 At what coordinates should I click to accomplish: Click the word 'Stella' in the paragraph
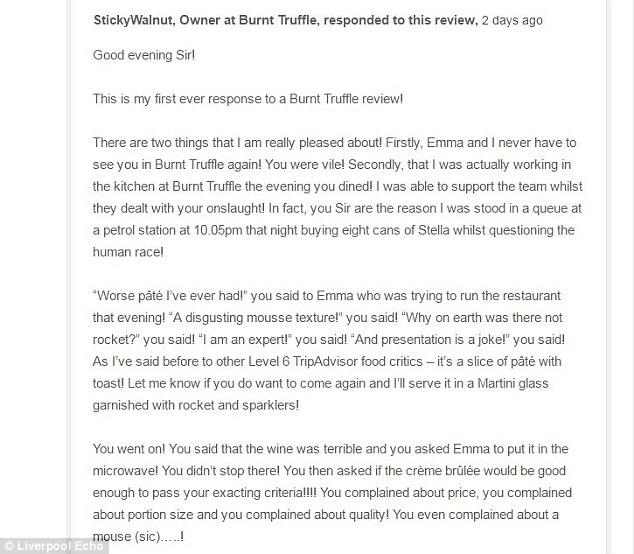click(x=433, y=230)
